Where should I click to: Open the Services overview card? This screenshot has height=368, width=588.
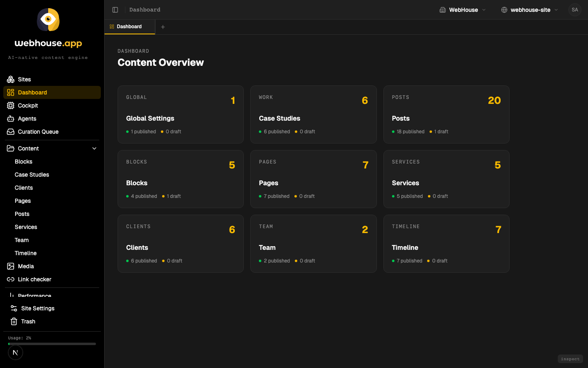tap(446, 179)
